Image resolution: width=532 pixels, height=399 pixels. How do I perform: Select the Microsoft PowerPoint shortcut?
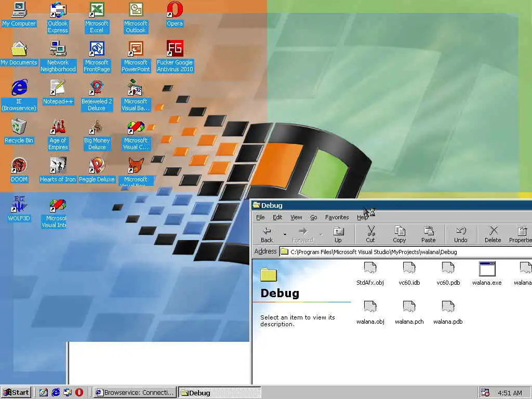[136, 56]
